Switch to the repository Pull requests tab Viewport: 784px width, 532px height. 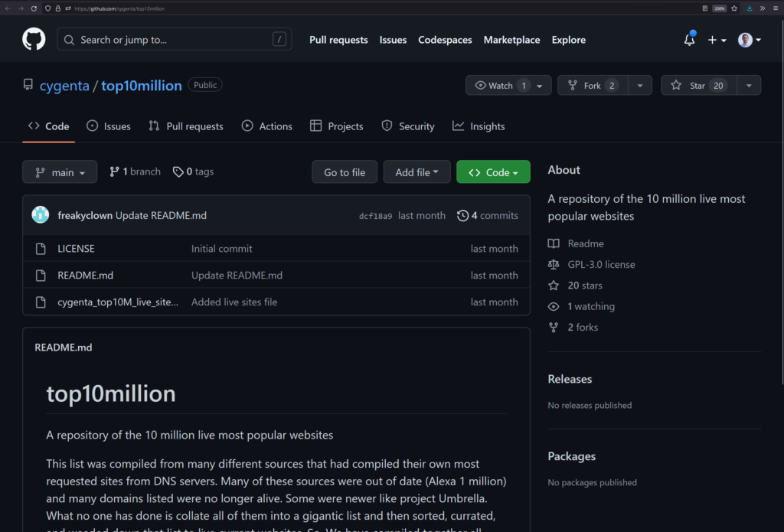click(186, 126)
